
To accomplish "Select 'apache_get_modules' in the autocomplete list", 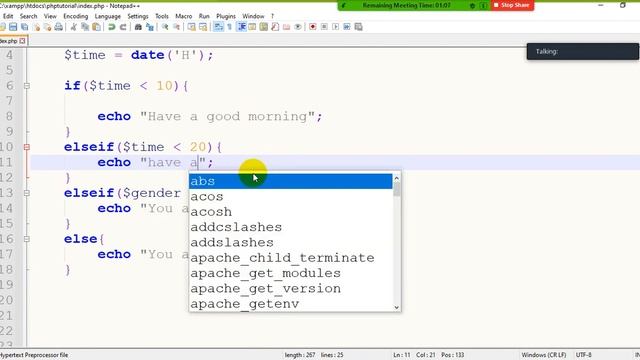I will [x=290, y=273].
